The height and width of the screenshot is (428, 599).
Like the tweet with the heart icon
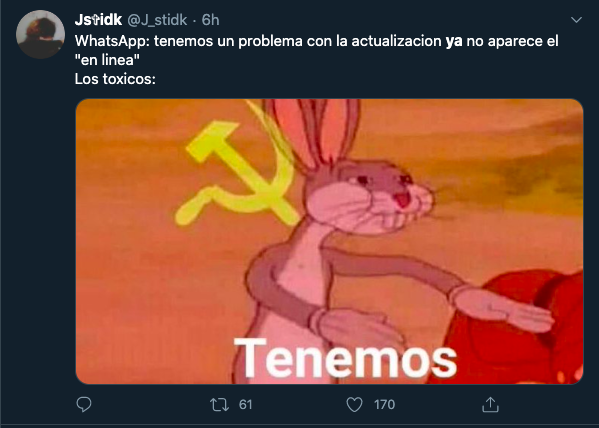point(354,405)
